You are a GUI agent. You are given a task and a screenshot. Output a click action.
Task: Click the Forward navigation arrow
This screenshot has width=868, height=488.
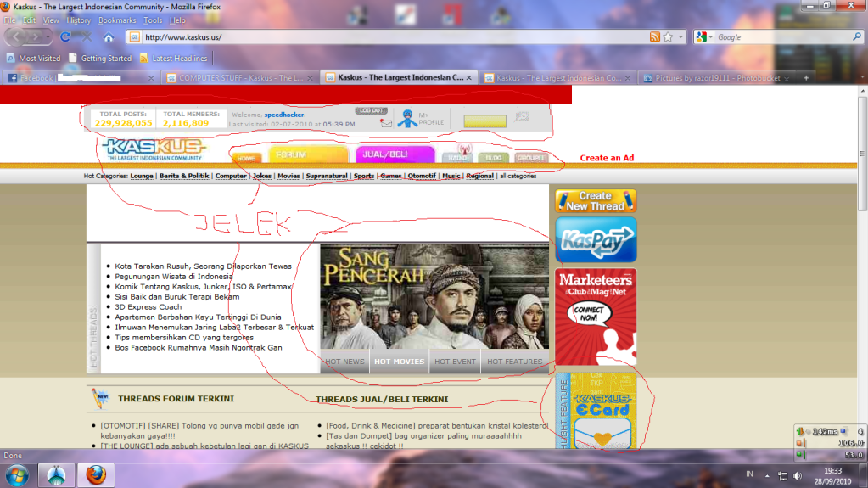tap(34, 37)
